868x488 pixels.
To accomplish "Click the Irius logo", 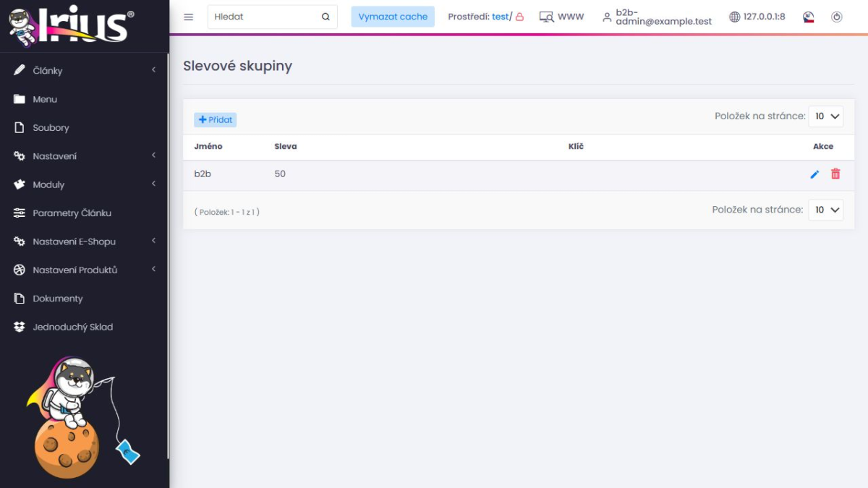I will (71, 26).
